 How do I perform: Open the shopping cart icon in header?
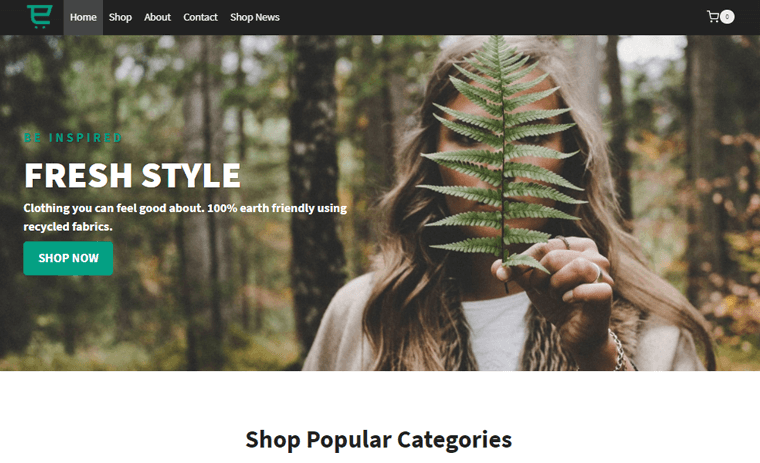tap(712, 16)
